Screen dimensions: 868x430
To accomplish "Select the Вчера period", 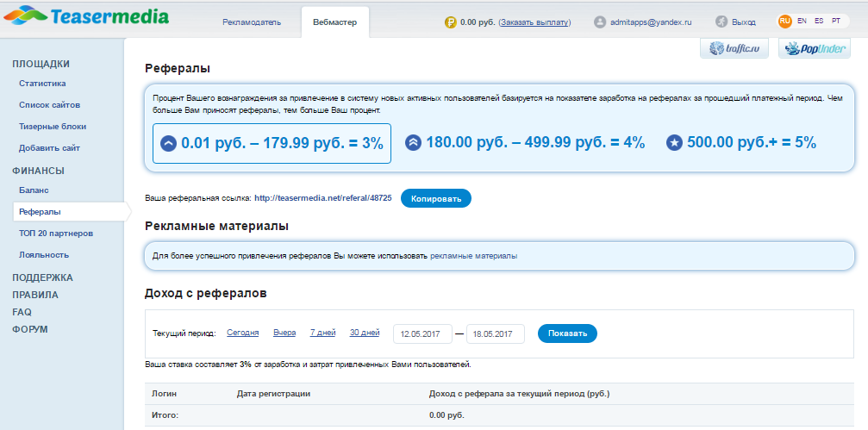I will 284,333.
